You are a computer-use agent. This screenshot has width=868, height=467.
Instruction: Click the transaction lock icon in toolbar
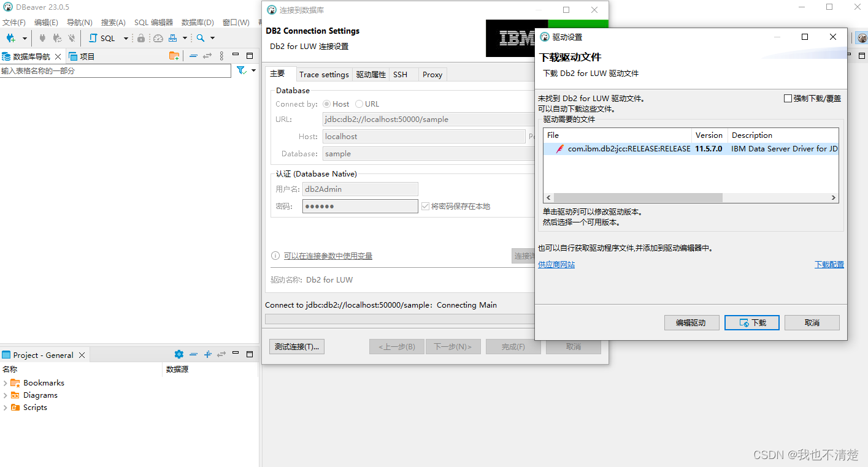141,38
